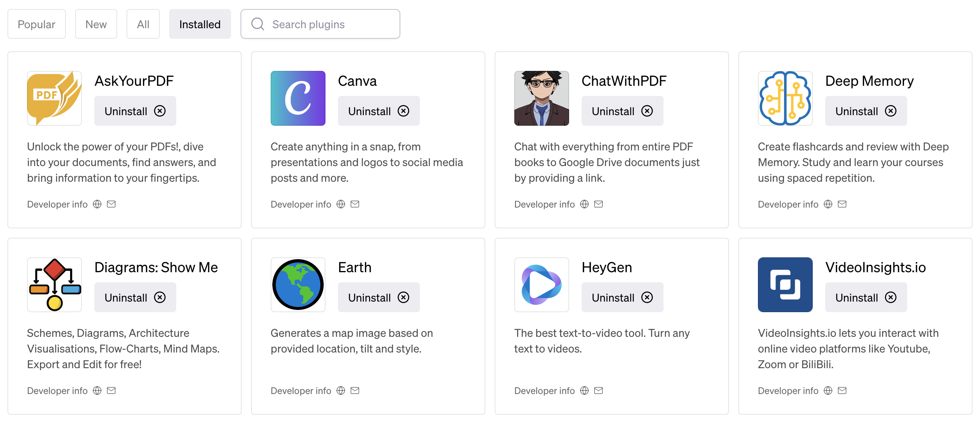Uninstall the Canva plugin

coord(378,111)
